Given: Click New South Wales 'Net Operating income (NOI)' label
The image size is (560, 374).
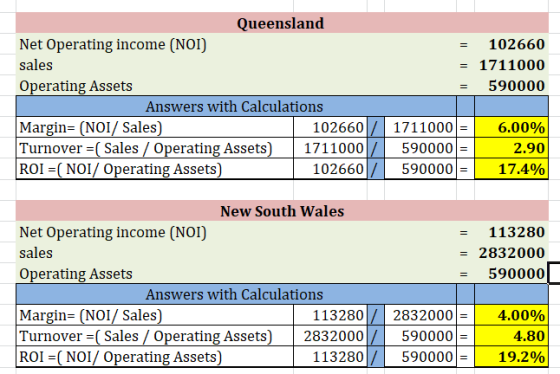Looking at the screenshot, I should tap(113, 233).
